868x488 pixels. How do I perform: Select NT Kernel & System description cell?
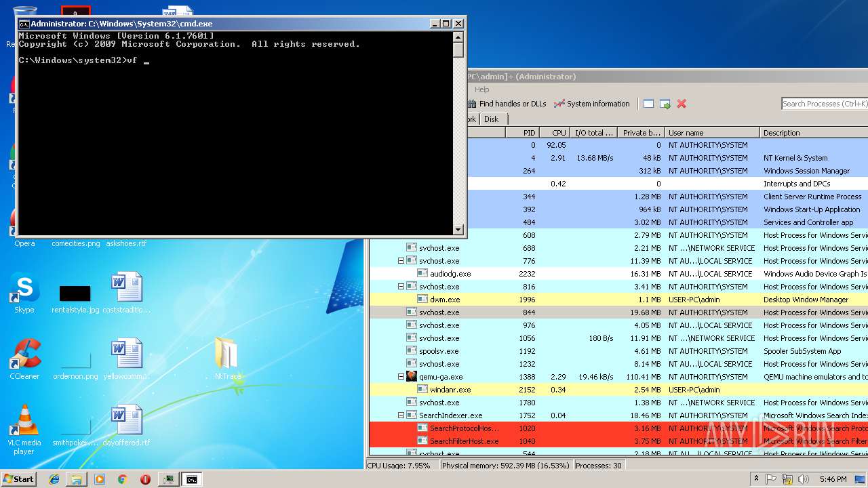[795, 158]
